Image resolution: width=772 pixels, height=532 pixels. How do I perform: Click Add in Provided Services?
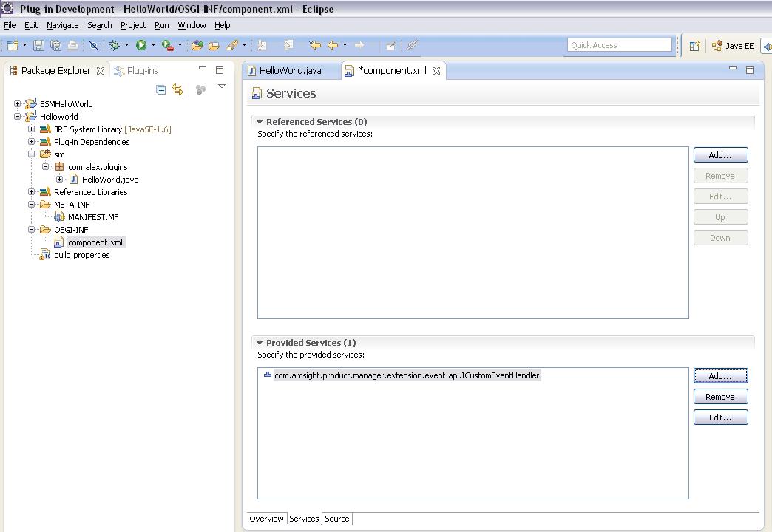[x=720, y=376]
